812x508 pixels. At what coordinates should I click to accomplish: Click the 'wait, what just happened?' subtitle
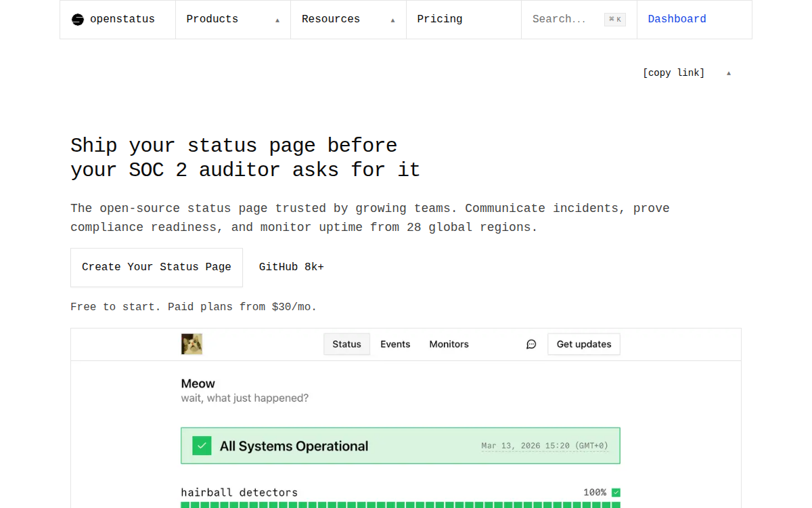pyautogui.click(x=245, y=398)
